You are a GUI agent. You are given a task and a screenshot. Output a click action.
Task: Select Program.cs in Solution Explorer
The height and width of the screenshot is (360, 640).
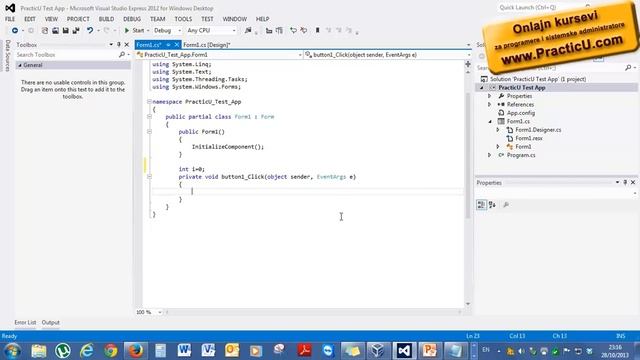(x=521, y=155)
